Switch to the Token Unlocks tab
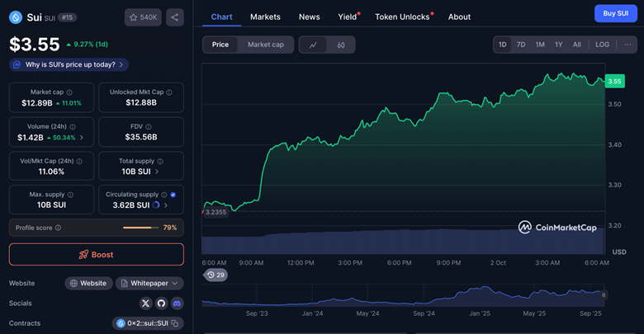The image size is (644, 334). click(x=402, y=16)
